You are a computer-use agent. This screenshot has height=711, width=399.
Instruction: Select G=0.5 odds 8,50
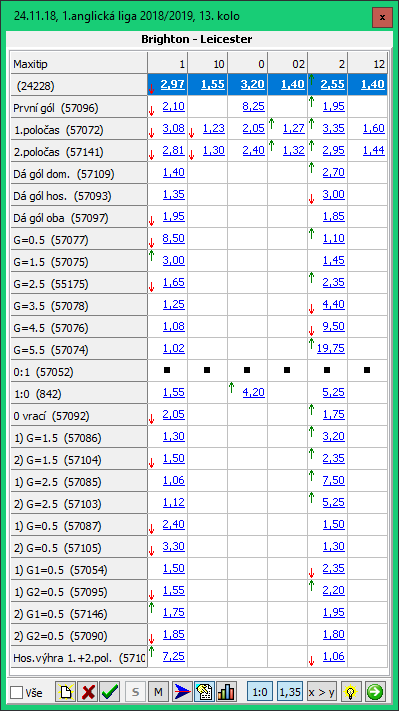[x=174, y=239]
